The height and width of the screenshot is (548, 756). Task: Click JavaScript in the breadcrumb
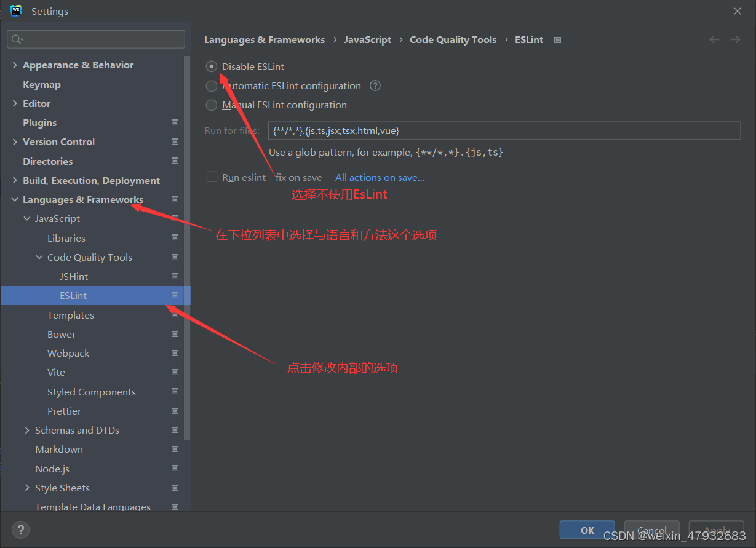[368, 39]
